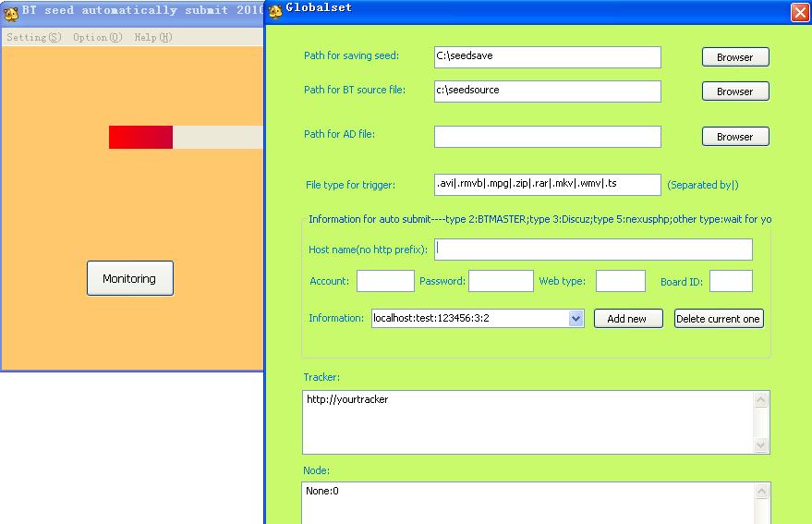Edit the Path for saving seed field

pos(548,57)
